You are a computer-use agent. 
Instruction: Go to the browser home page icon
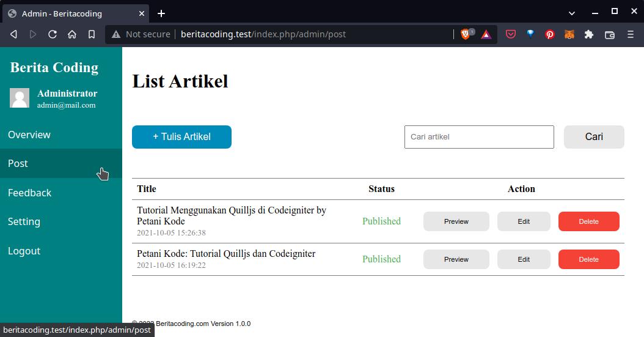[72, 34]
